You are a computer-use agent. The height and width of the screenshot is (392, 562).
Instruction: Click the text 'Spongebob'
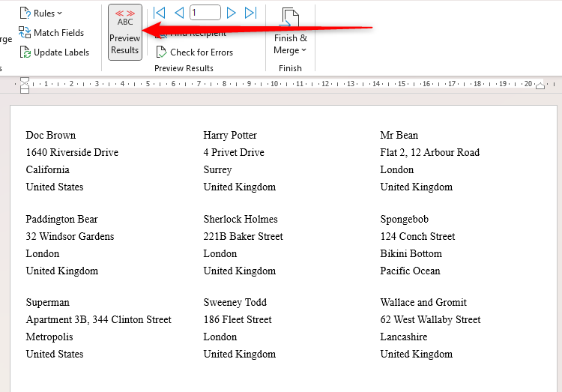coord(405,219)
